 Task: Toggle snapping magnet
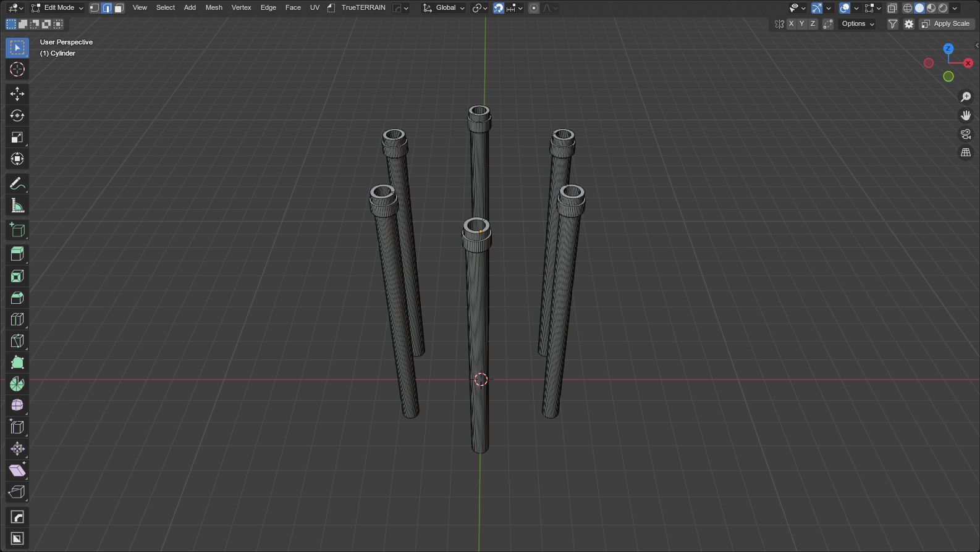pyautogui.click(x=499, y=8)
